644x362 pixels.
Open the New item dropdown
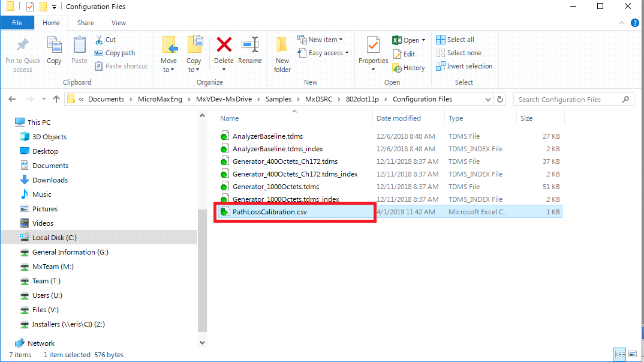pyautogui.click(x=326, y=40)
